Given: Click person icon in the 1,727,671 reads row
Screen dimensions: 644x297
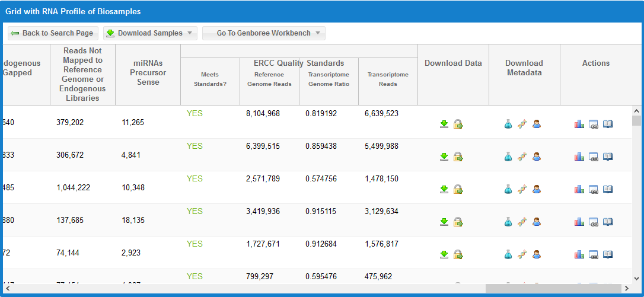Looking at the screenshot, I should (x=536, y=254).
